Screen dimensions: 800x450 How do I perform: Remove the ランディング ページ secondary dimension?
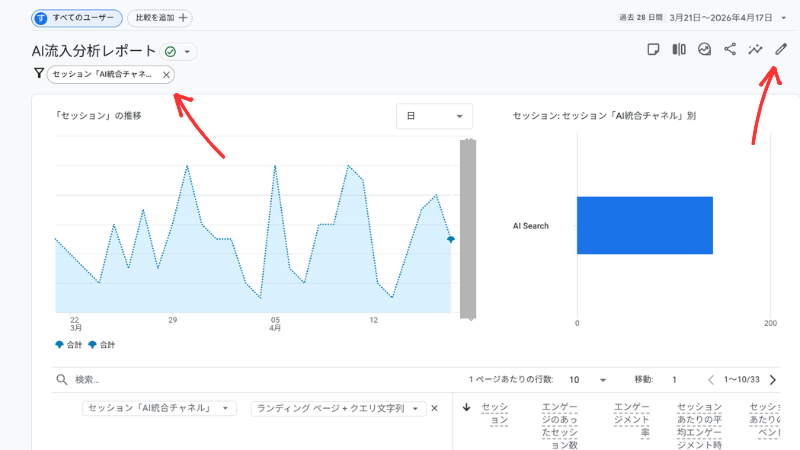(434, 408)
